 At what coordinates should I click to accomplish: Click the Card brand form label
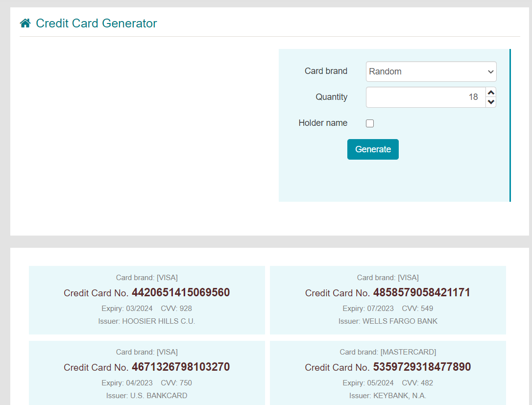326,71
